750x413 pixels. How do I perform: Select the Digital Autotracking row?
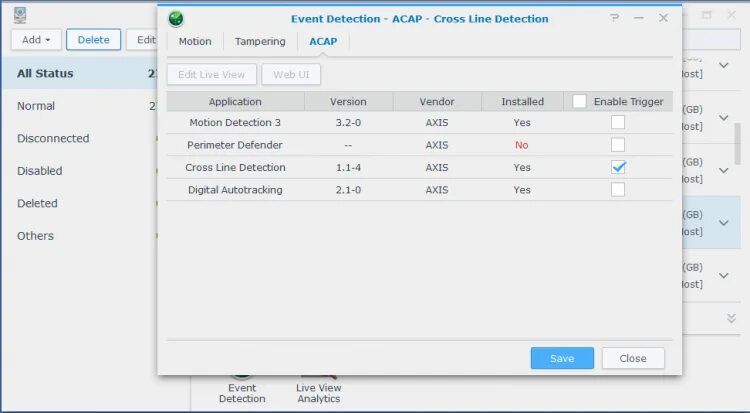point(419,190)
